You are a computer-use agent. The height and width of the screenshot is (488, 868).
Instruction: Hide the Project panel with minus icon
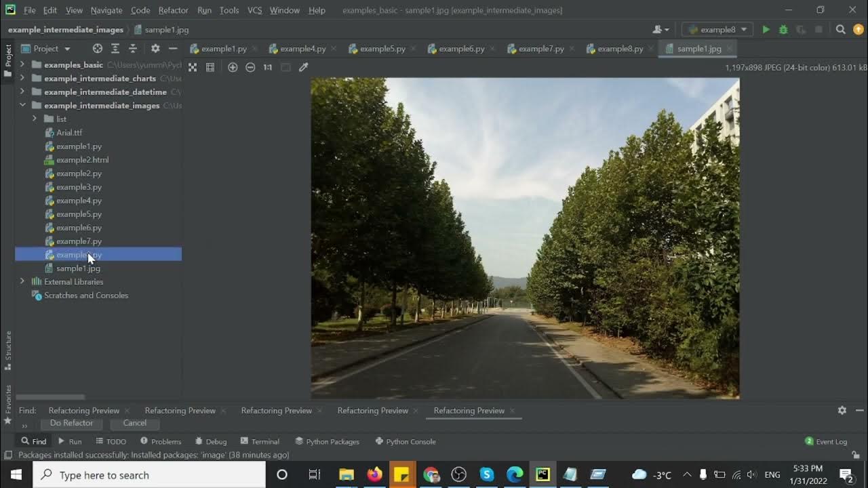[x=173, y=49]
